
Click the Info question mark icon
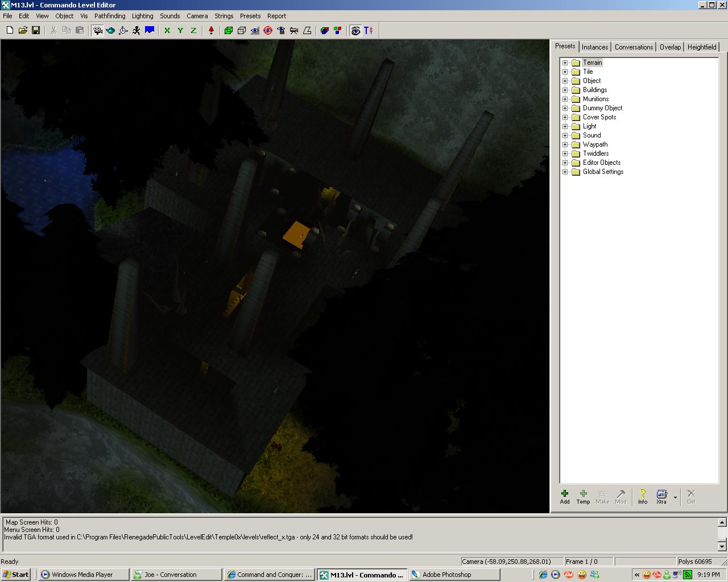tap(642, 496)
